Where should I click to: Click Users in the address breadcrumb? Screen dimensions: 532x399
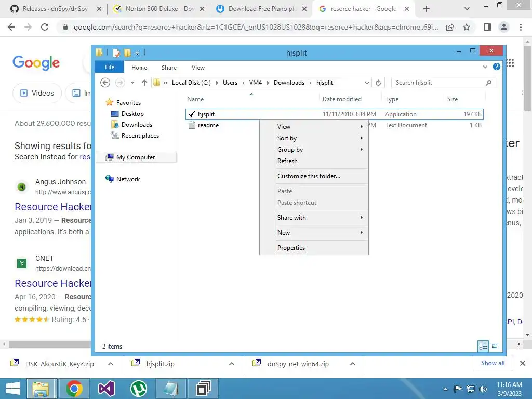tap(230, 83)
